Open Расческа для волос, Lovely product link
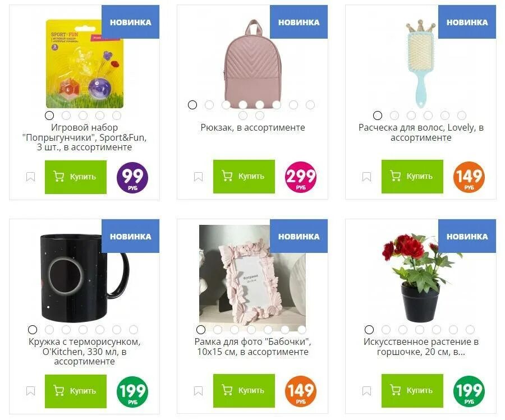The height and width of the screenshot is (420, 505). [x=421, y=132]
